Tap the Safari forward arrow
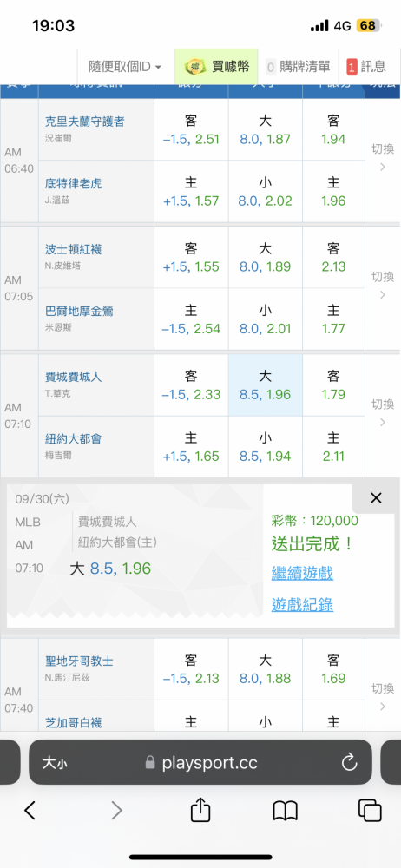The image size is (401, 868). tap(116, 811)
